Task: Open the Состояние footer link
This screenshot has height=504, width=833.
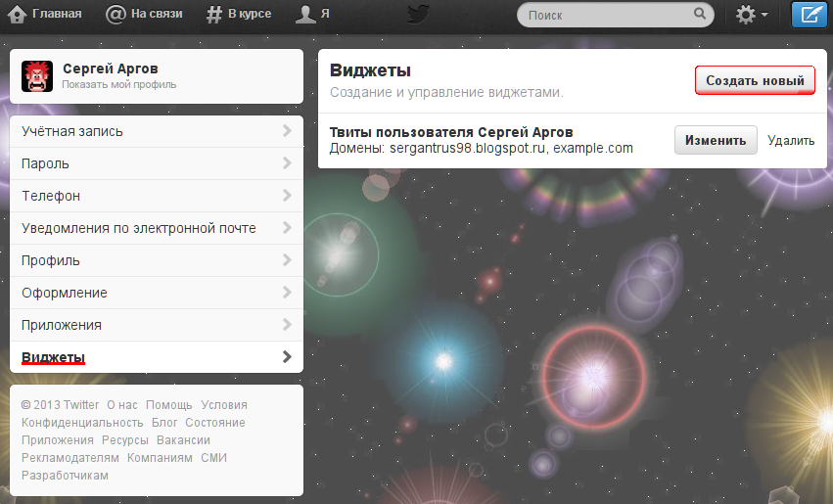Action: coord(215,423)
